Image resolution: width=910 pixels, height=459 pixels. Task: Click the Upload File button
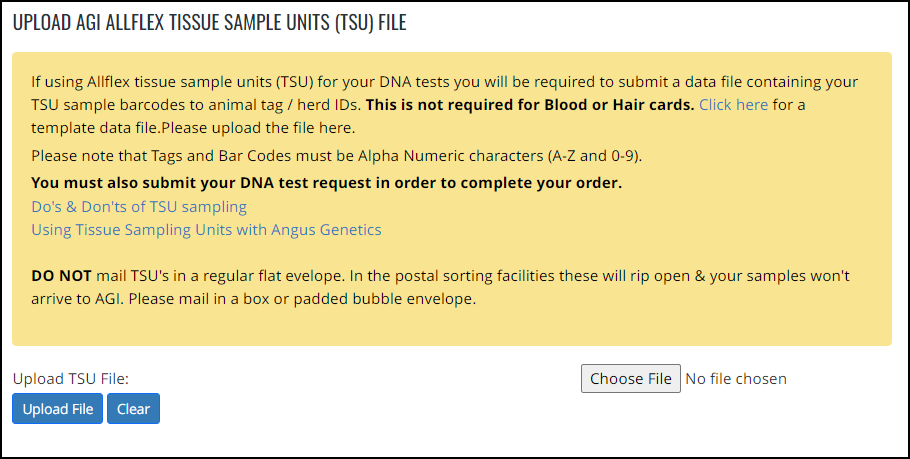[57, 409]
